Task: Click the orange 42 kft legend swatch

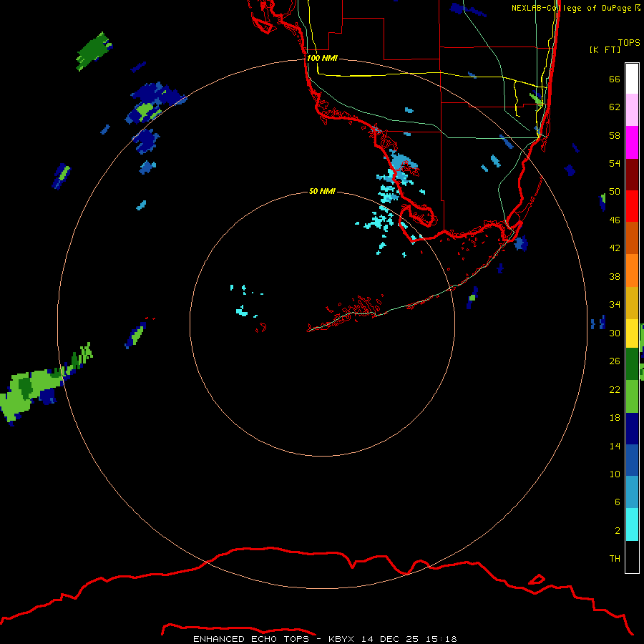Action: point(632,270)
